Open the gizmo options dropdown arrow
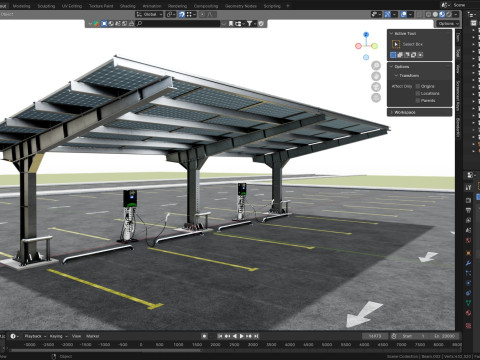Image resolution: width=480 pixels, height=360 pixels. 394,14
